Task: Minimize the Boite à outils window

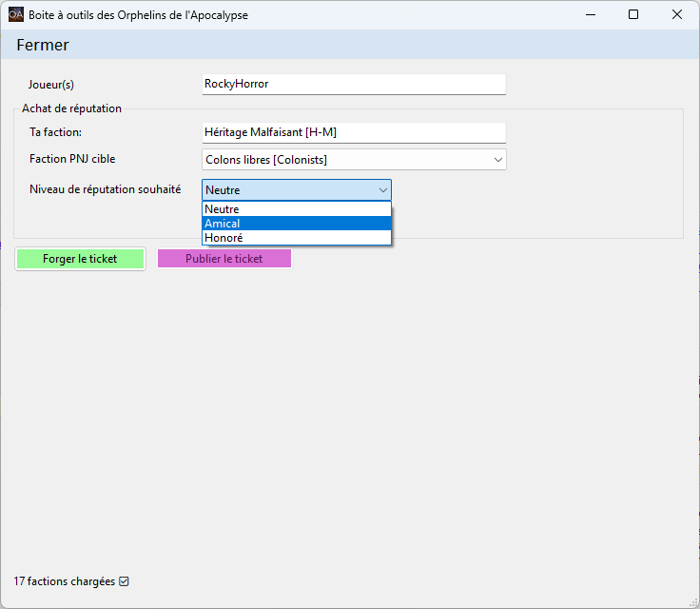Action: point(590,14)
